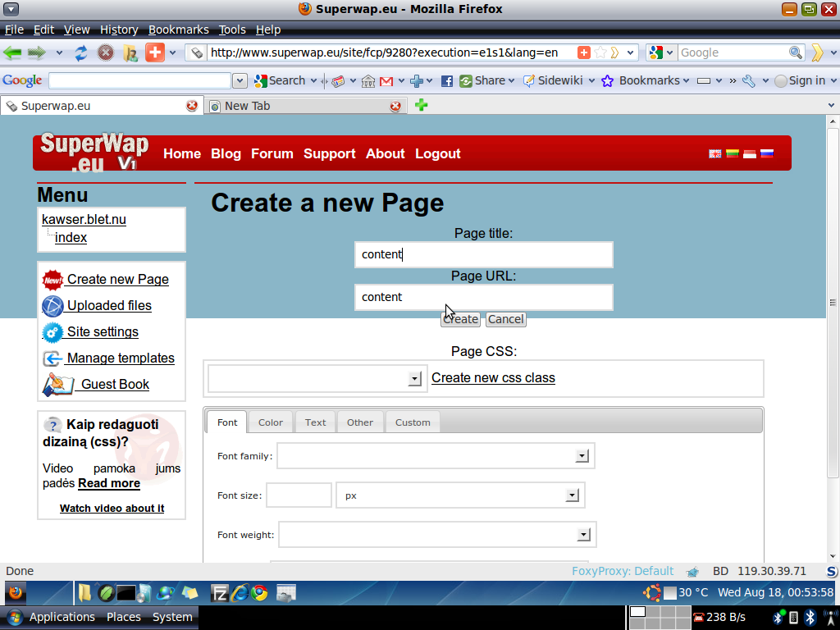Click the globe icon beside Uploaded files
This screenshot has height=630, width=840.
pyautogui.click(x=52, y=306)
